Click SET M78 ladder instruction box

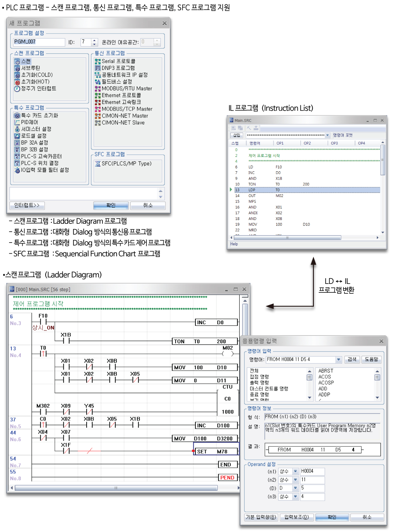pyautogui.click(x=216, y=452)
